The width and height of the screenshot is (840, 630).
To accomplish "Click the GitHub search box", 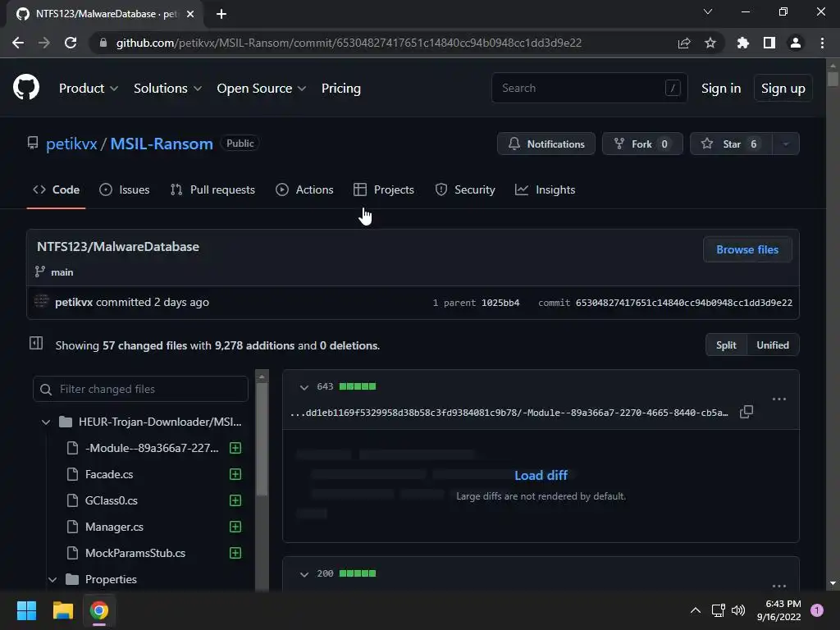I will [x=589, y=88].
